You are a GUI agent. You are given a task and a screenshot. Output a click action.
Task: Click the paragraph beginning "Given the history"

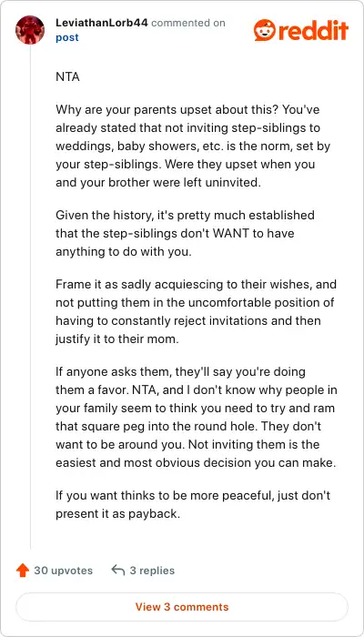pyautogui.click(x=186, y=233)
